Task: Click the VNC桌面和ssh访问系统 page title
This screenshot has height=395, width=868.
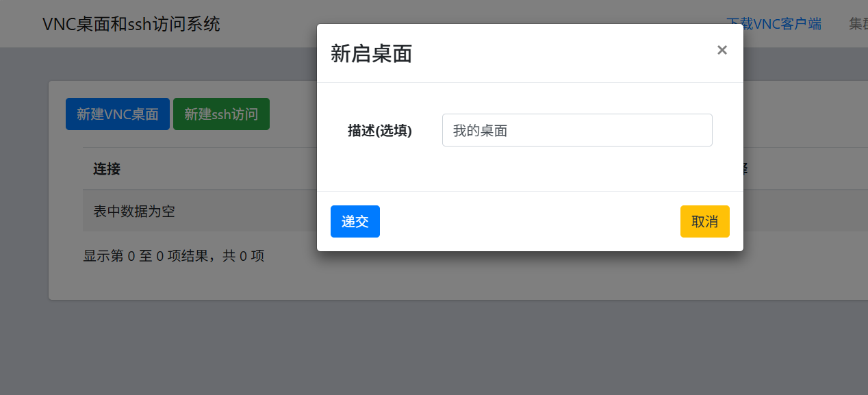Action: [x=131, y=24]
